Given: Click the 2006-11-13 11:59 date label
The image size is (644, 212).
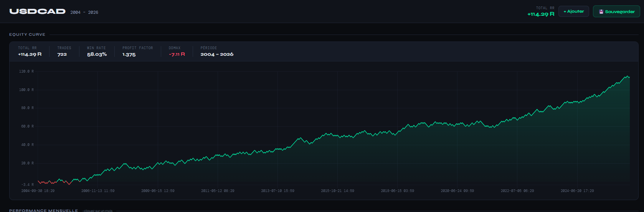Looking at the screenshot, I should (x=98, y=191).
